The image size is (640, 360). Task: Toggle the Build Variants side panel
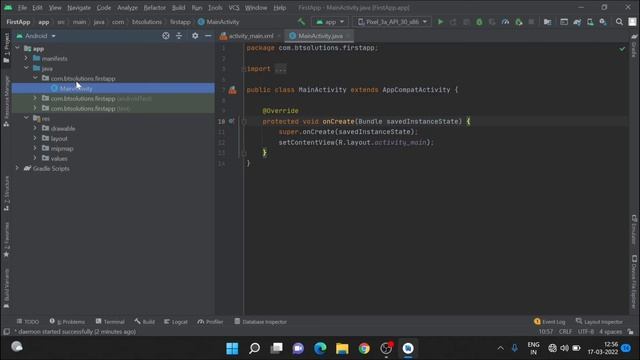(x=7, y=288)
